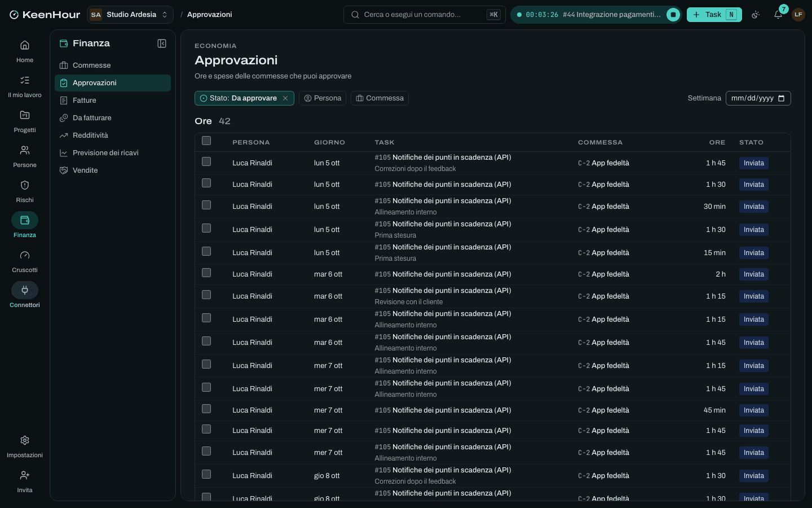Viewport: 812px width, 508px height.
Task: Check the mer 7 ott 45 min row
Action: click(x=206, y=409)
